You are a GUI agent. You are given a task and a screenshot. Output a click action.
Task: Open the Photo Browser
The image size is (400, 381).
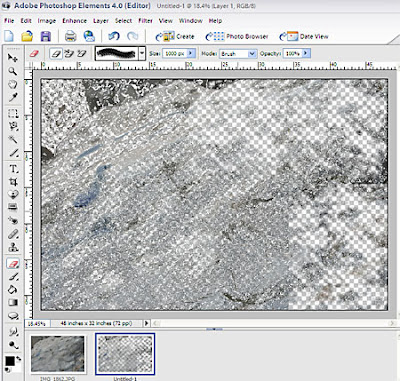tap(237, 36)
